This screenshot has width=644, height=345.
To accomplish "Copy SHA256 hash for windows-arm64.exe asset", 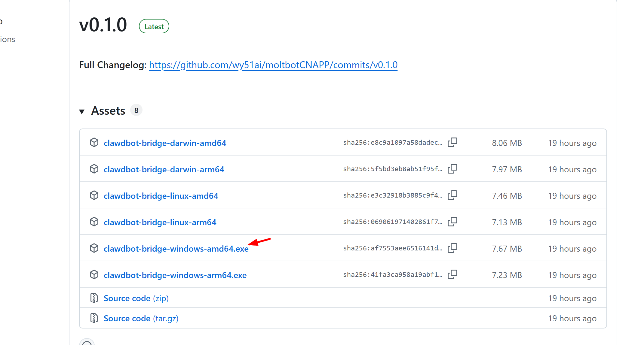I will tap(452, 275).
